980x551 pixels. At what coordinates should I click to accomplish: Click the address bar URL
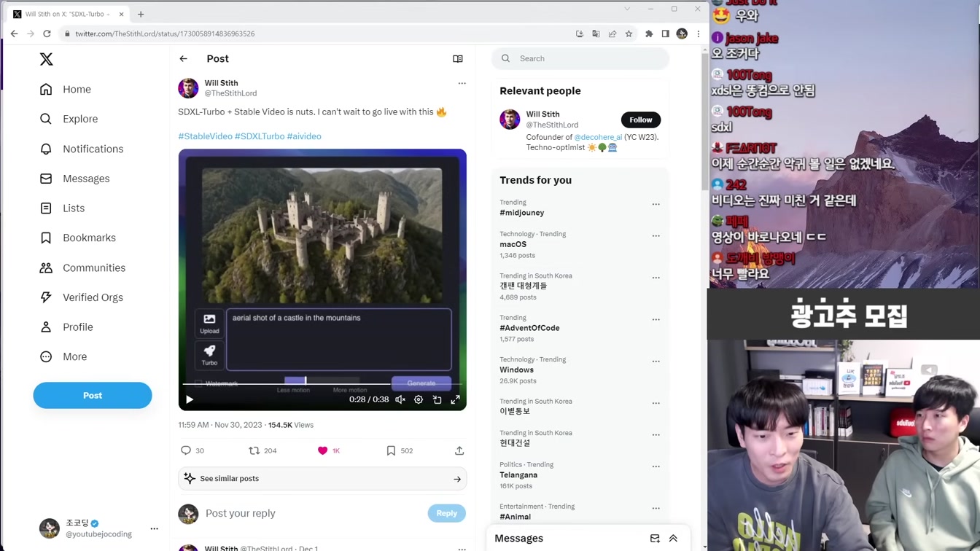(x=165, y=34)
